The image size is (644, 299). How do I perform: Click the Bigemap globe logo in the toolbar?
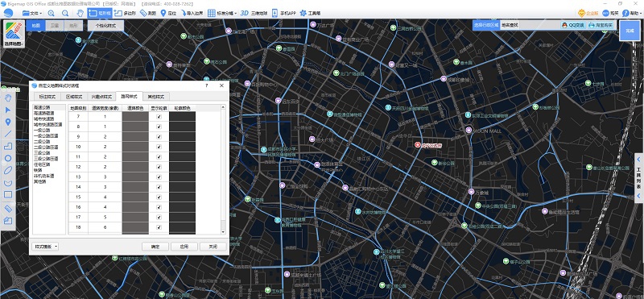(x=8, y=13)
